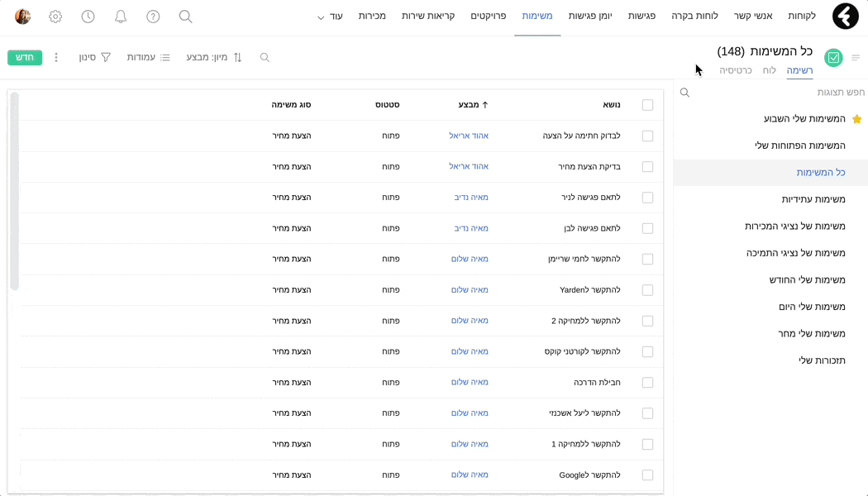The image size is (868, 496).
Task: Switch to the לוח board view tab
Action: [x=770, y=70]
